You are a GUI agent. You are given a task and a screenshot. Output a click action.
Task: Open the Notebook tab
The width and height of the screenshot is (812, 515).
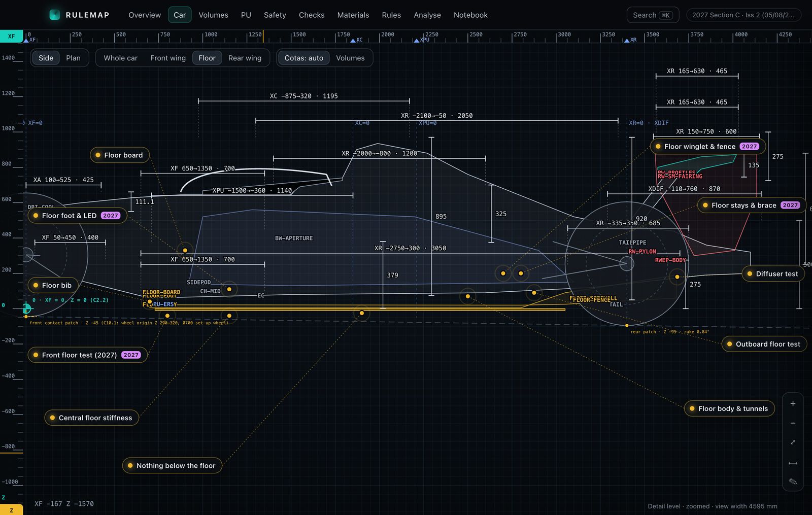point(470,15)
